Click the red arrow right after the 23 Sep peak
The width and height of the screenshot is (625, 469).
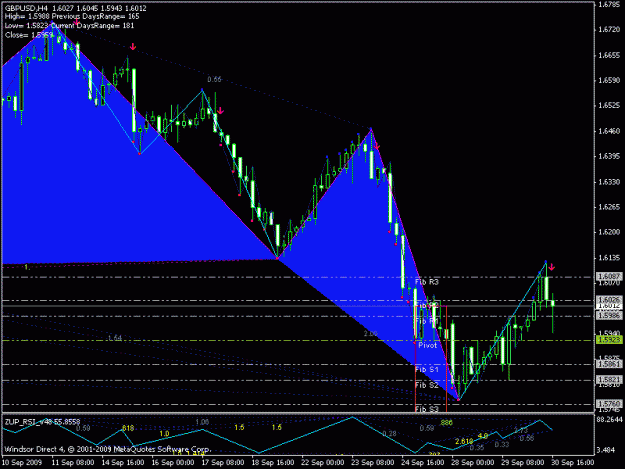click(x=377, y=146)
